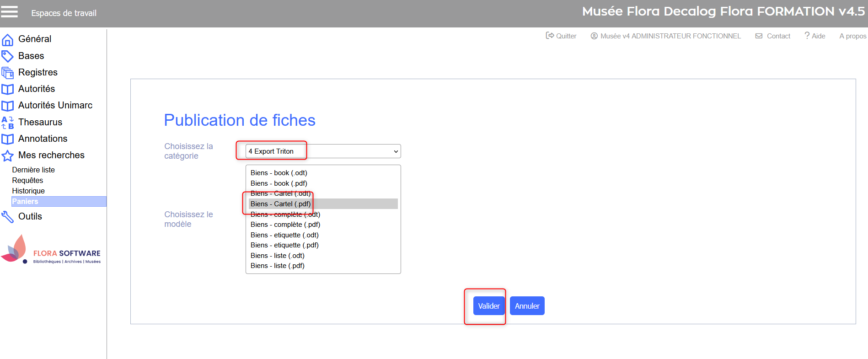868x359 pixels.
Task: Open Paniers in the sidebar
Action: click(25, 202)
